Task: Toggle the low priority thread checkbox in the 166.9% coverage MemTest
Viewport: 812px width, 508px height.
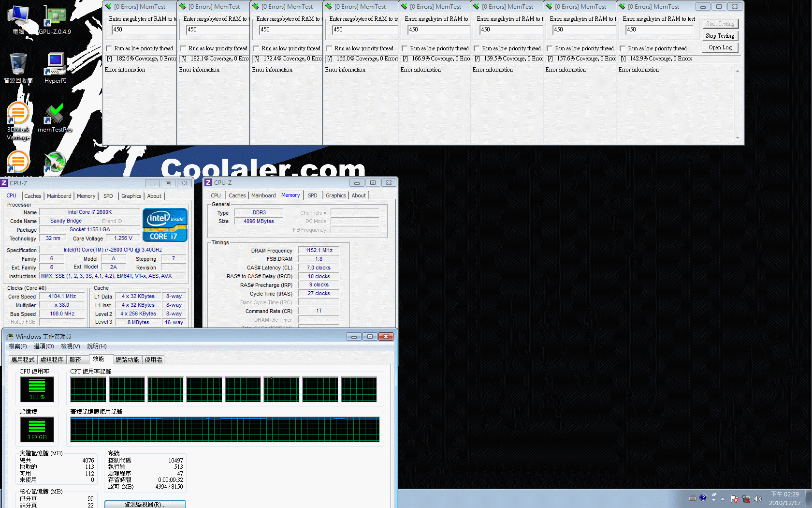Action: 405,48
